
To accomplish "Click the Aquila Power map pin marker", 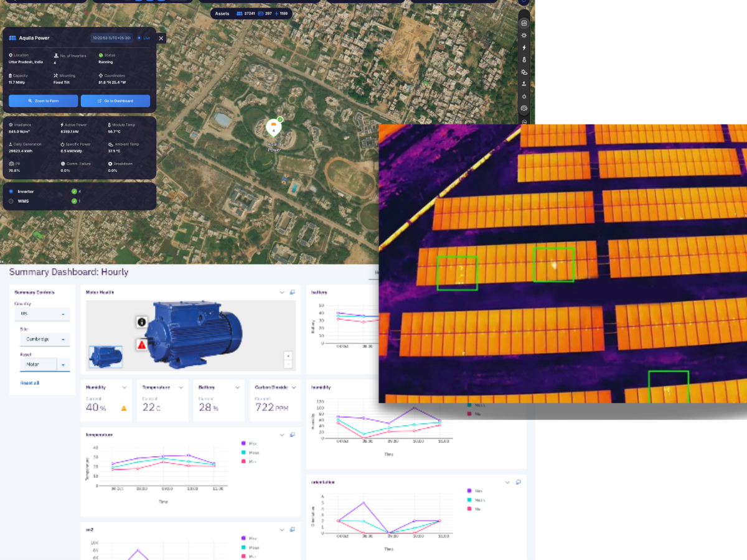I will 273,127.
